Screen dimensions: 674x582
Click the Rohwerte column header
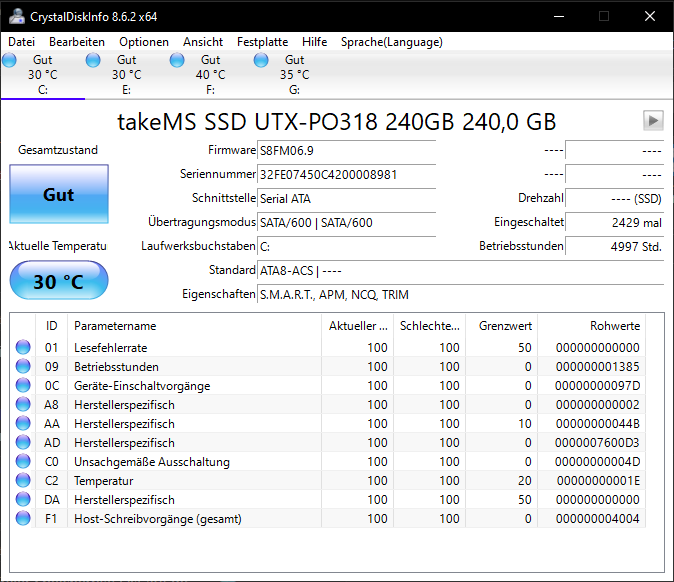click(x=591, y=326)
